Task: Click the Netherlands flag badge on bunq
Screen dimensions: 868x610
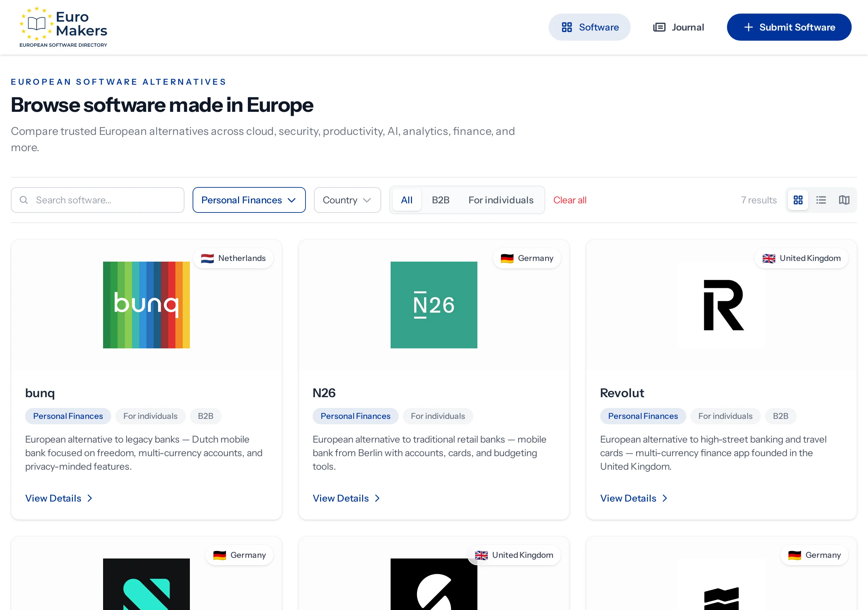Action: tap(233, 258)
